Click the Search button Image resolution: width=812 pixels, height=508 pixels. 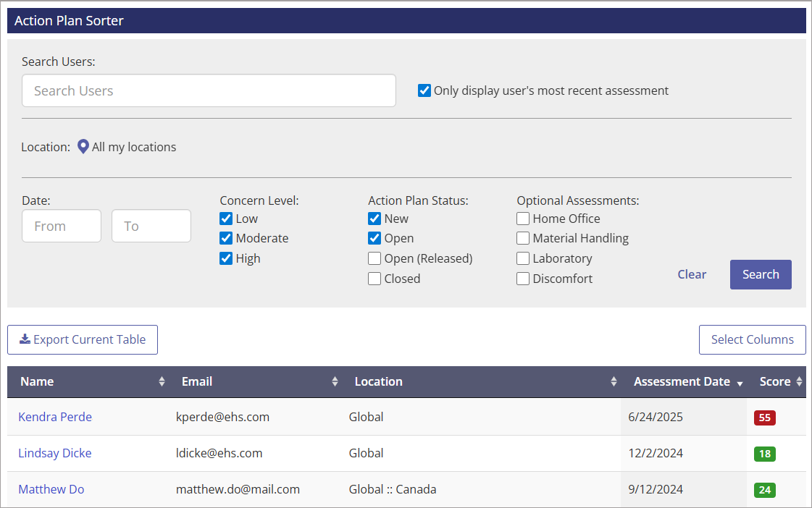pyautogui.click(x=761, y=274)
